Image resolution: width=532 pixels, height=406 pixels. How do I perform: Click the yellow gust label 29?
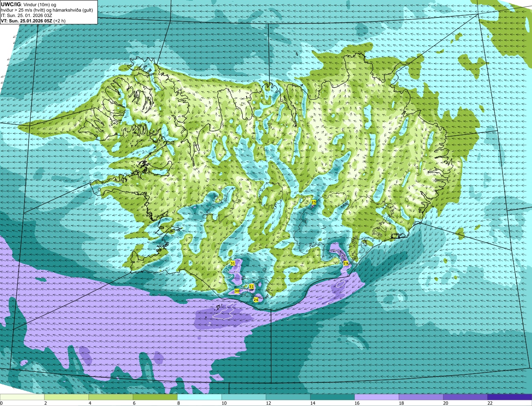346,263
